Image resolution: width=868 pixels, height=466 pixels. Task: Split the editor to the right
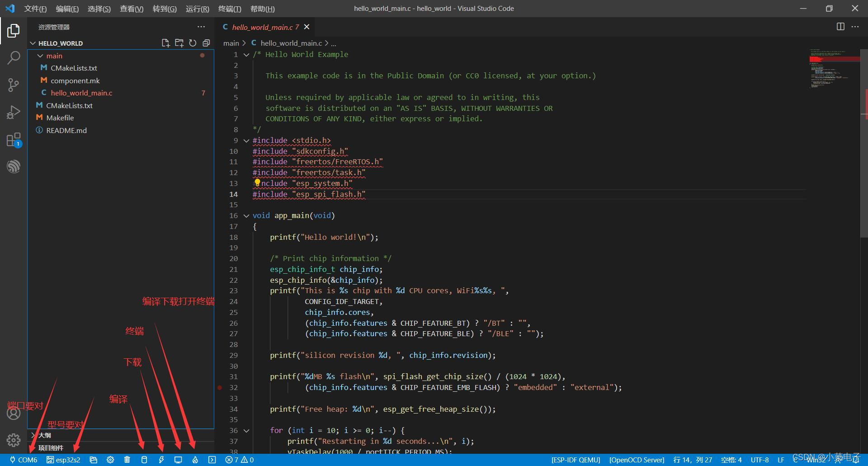point(840,27)
